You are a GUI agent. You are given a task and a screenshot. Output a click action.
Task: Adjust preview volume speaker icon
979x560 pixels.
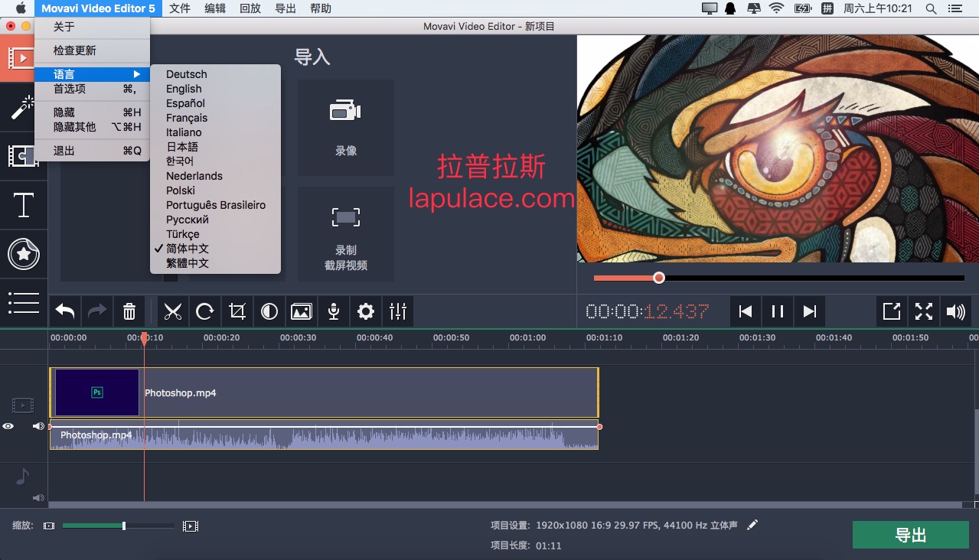click(956, 311)
